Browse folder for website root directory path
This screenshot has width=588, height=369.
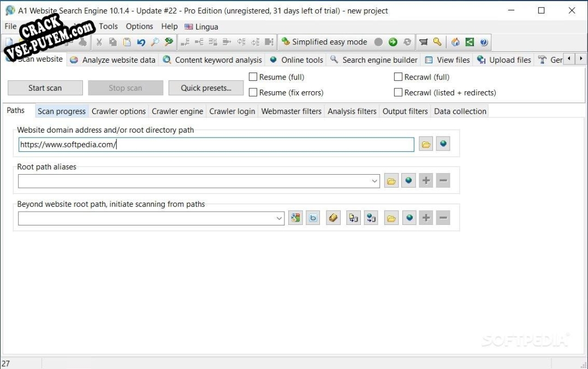[426, 144]
